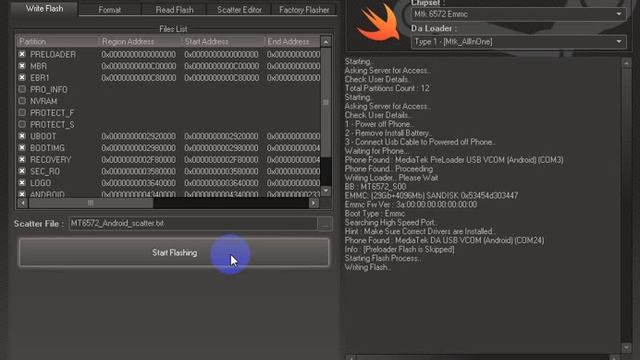Click the 'Waiting for Phone..' log line

[376, 151]
